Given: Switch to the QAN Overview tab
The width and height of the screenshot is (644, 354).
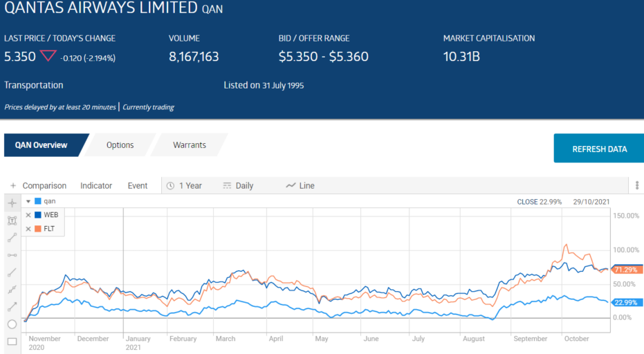Looking at the screenshot, I should (x=44, y=145).
